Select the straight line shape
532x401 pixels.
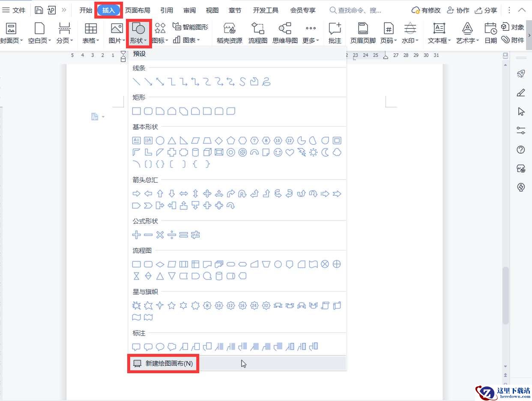click(137, 82)
